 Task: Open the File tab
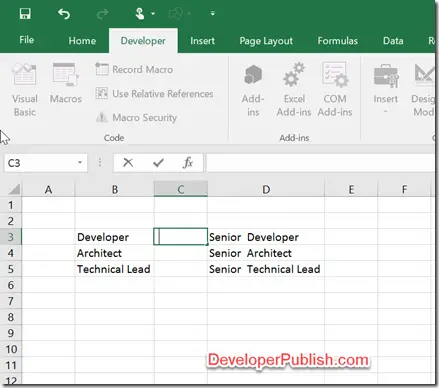click(26, 40)
